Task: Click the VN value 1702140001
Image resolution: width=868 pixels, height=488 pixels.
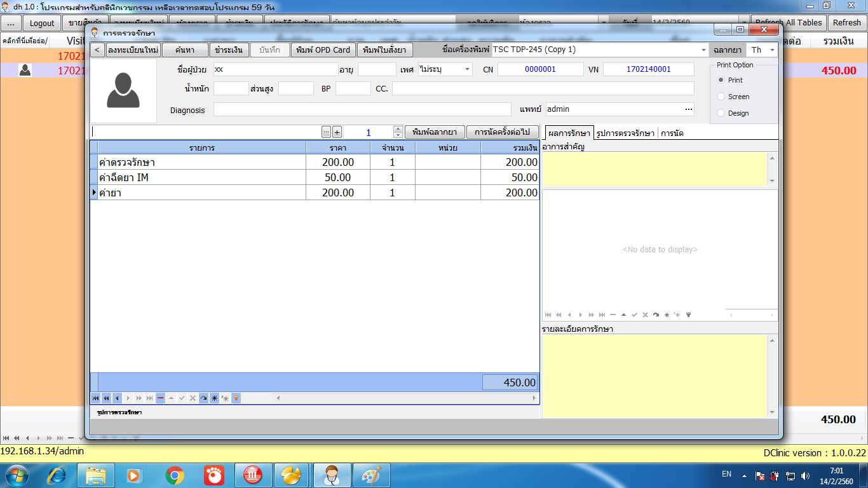Action: 649,69
